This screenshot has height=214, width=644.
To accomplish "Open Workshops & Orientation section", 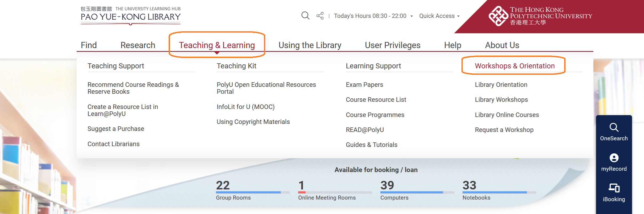I will tap(515, 66).
